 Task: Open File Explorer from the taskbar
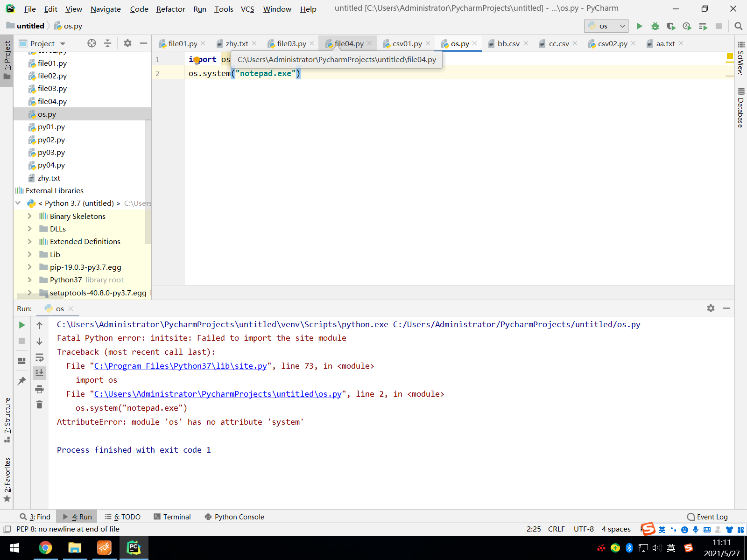pos(74,547)
